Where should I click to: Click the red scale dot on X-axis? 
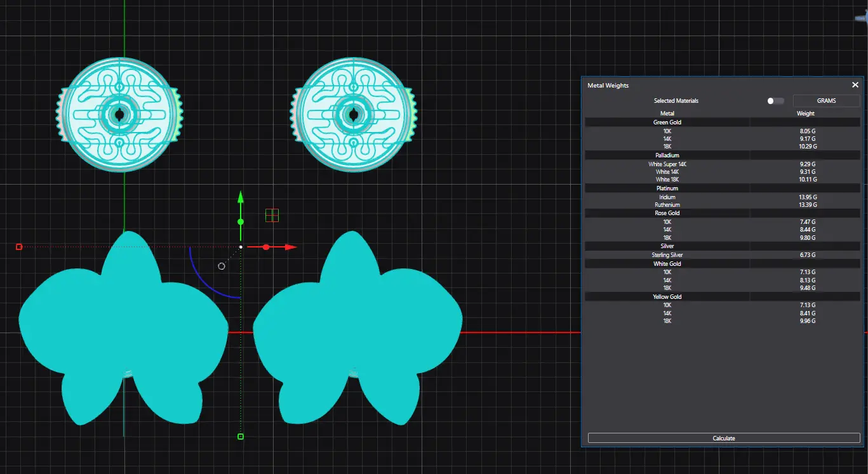pos(266,247)
